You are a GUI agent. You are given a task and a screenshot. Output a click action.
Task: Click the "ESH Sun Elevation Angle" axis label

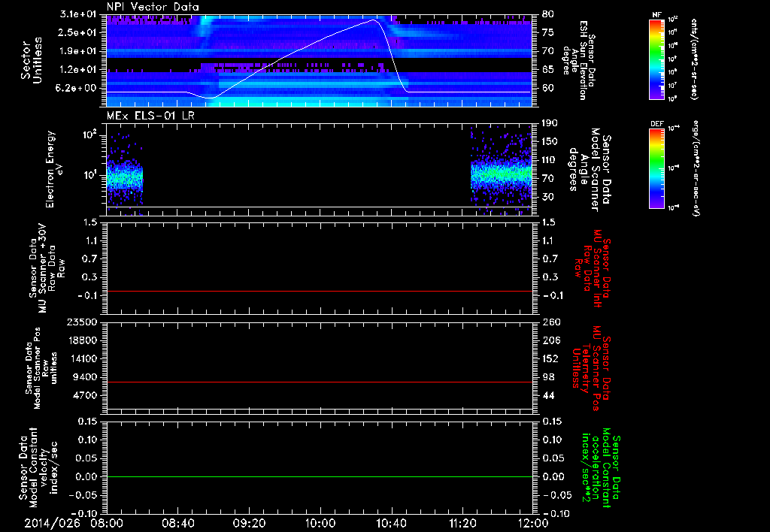click(578, 60)
